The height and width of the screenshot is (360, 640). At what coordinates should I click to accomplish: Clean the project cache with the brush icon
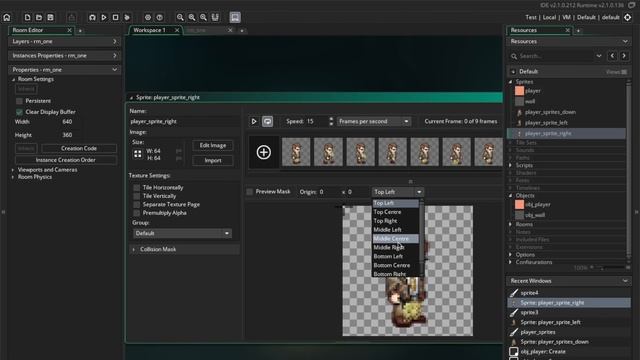pyautogui.click(x=127, y=18)
